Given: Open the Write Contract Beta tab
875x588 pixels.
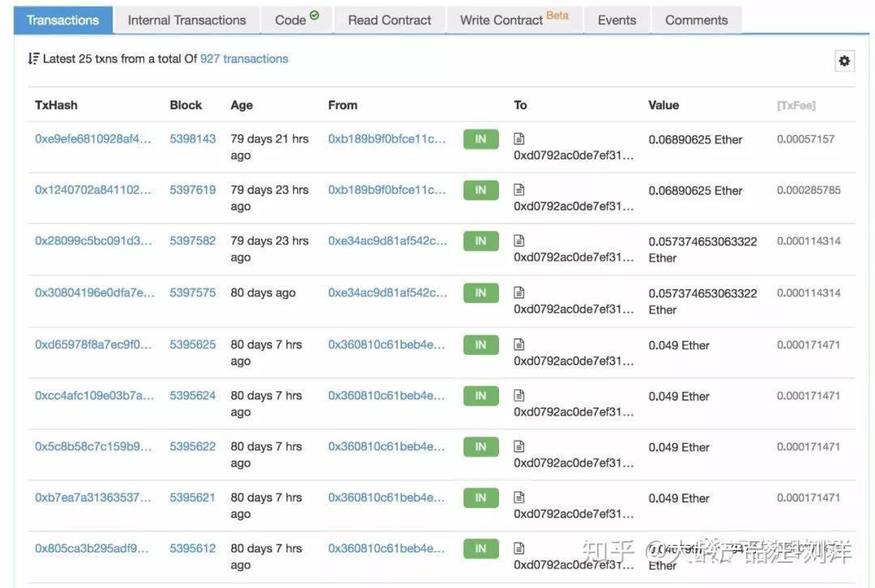Looking at the screenshot, I should tap(514, 20).
